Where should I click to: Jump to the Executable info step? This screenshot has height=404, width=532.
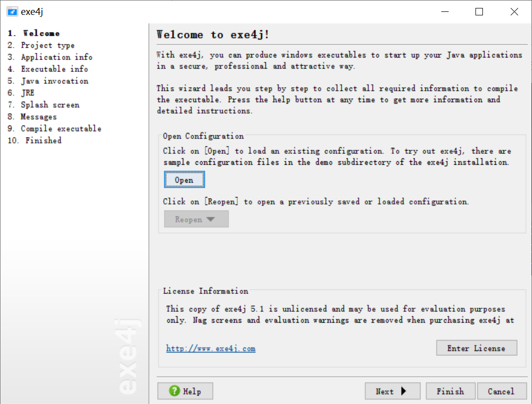pos(48,69)
